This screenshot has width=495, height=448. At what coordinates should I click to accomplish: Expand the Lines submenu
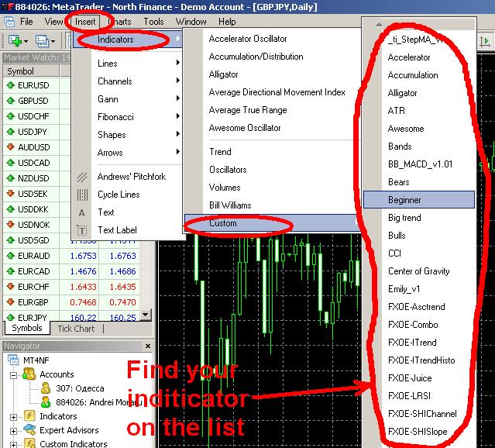[127, 64]
